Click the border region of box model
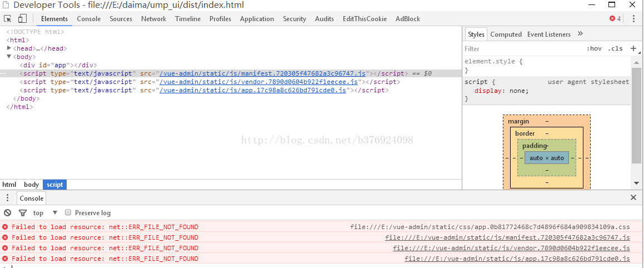This screenshot has height=268, width=644. click(525, 133)
